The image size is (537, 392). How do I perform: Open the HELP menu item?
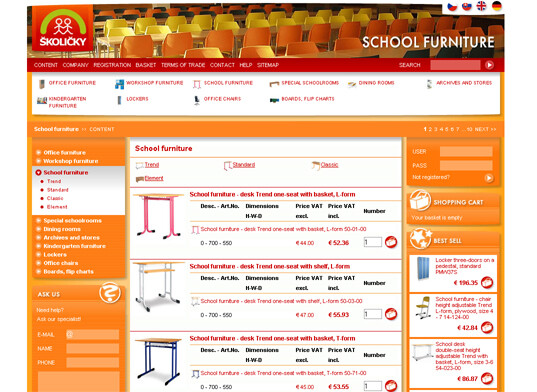point(246,65)
